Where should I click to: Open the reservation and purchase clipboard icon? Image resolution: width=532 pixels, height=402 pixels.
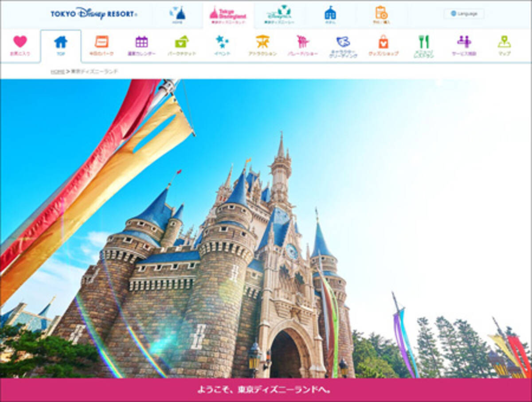(x=381, y=15)
